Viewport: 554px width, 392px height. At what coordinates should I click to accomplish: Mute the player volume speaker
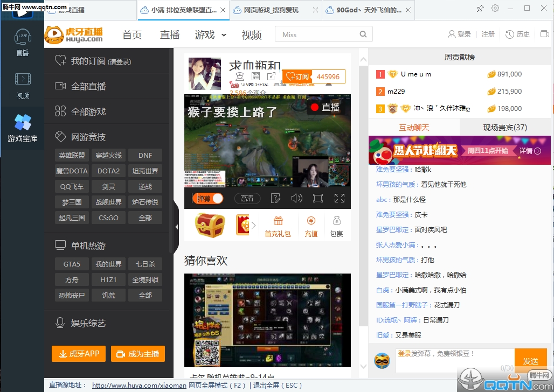[296, 198]
